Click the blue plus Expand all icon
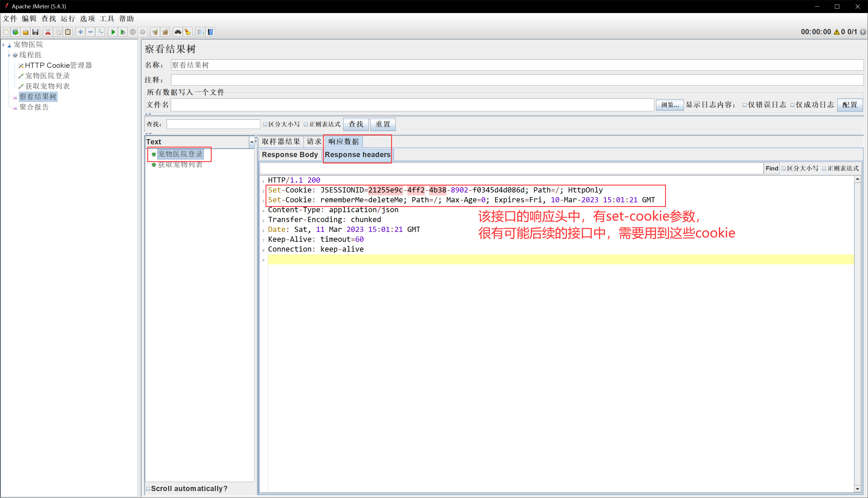The height and width of the screenshot is (498, 868). pos(80,32)
